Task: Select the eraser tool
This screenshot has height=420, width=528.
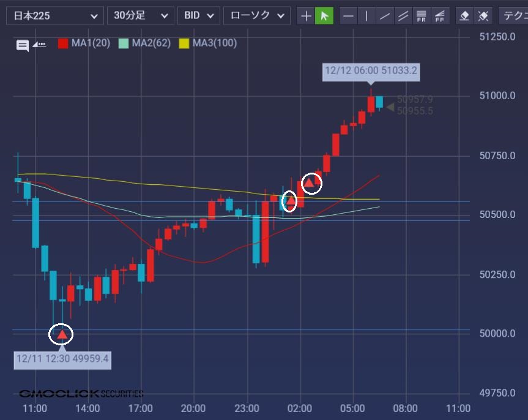Action: (464, 16)
